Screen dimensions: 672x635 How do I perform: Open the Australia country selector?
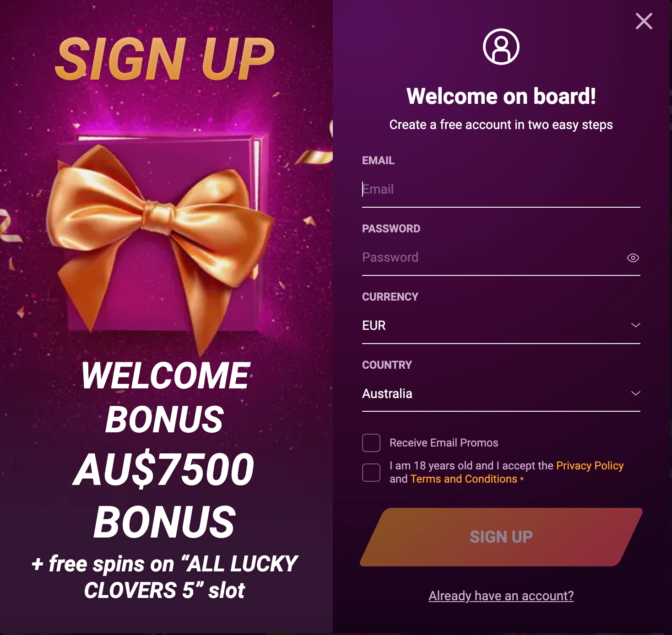[x=501, y=394]
